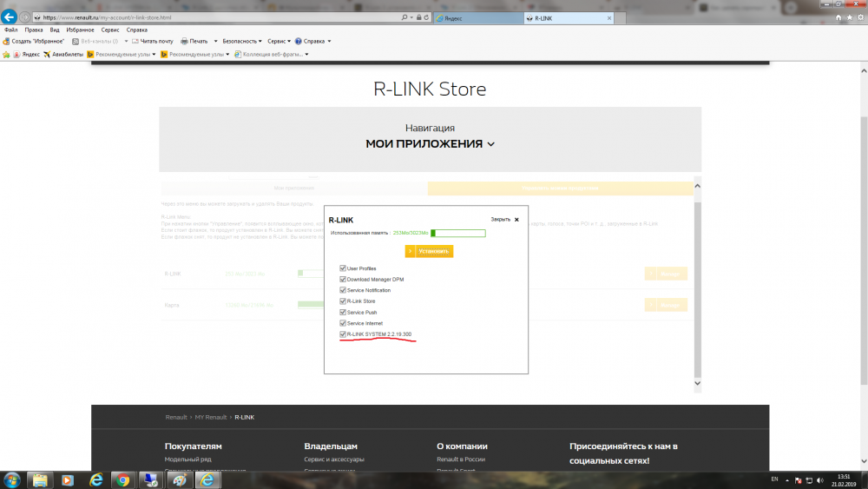868x489 pixels.
Task: Open the Веб-каналы dropdown arrow
Action: 126,41
